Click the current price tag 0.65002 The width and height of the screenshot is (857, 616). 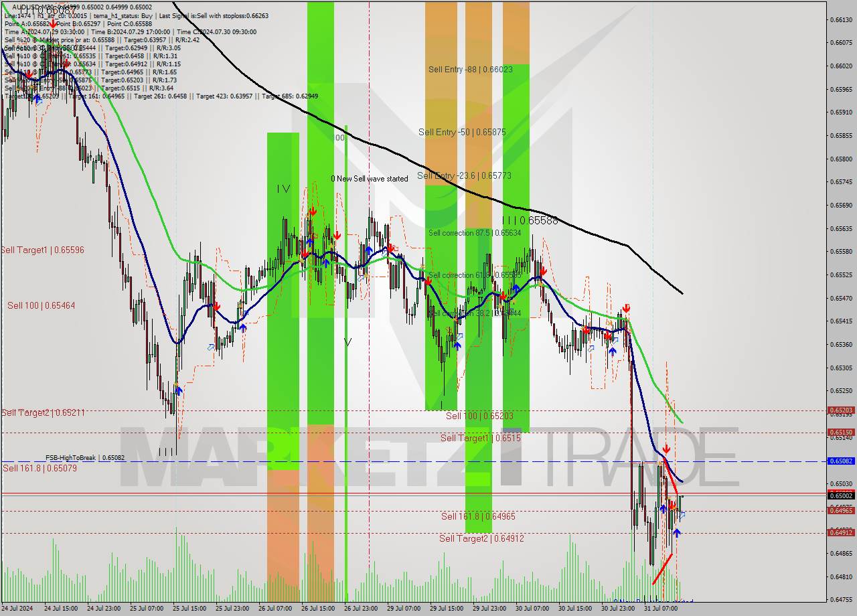click(842, 495)
